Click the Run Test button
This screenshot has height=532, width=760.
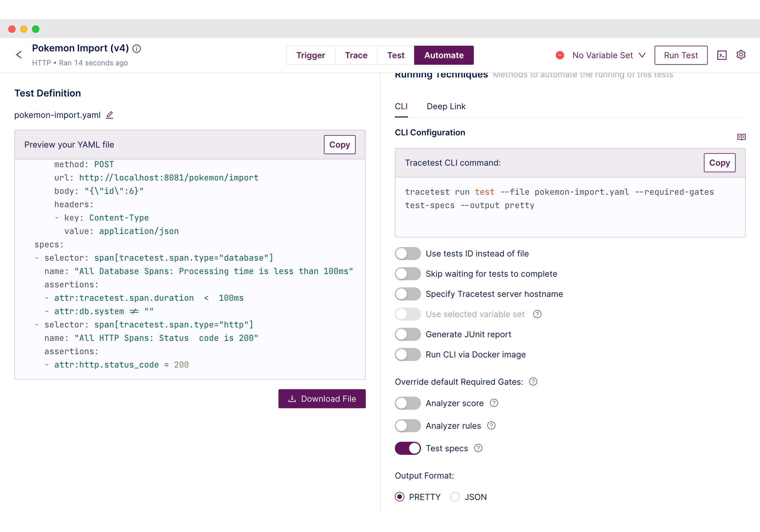coord(681,55)
